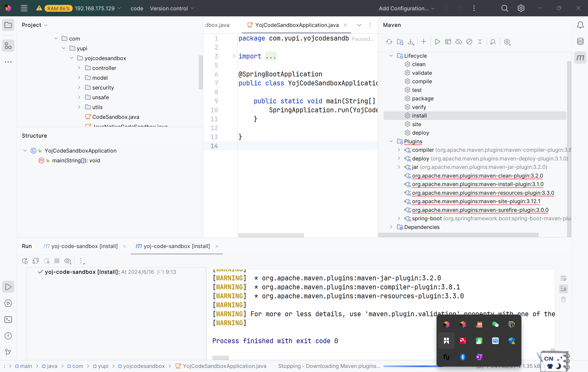The height and width of the screenshot is (372, 588).
Task: Rerun the Maven install build
Action: click(x=25, y=261)
